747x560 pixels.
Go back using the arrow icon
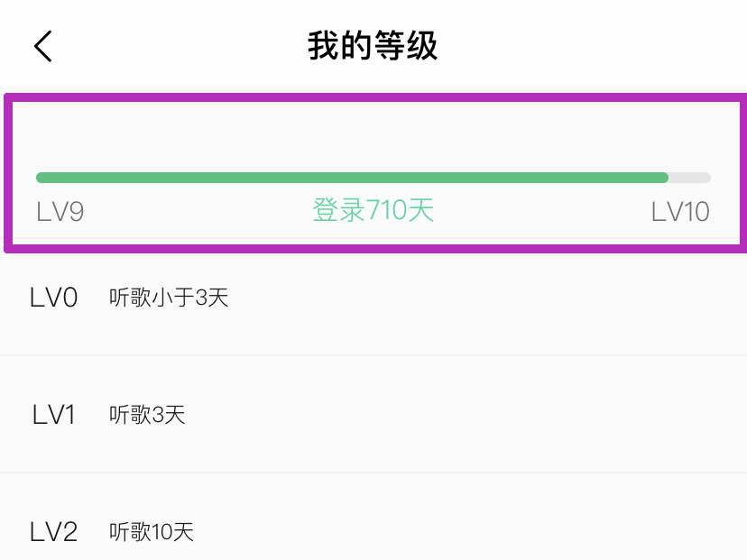point(43,46)
